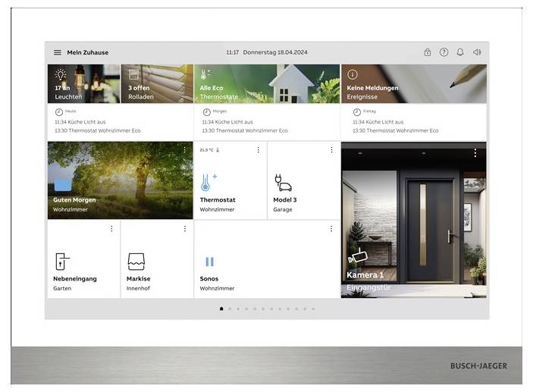Expand options for Guten Morgen scene

184,150
